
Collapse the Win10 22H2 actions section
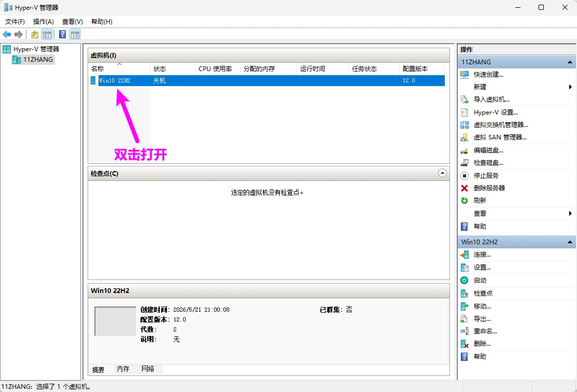(x=570, y=242)
